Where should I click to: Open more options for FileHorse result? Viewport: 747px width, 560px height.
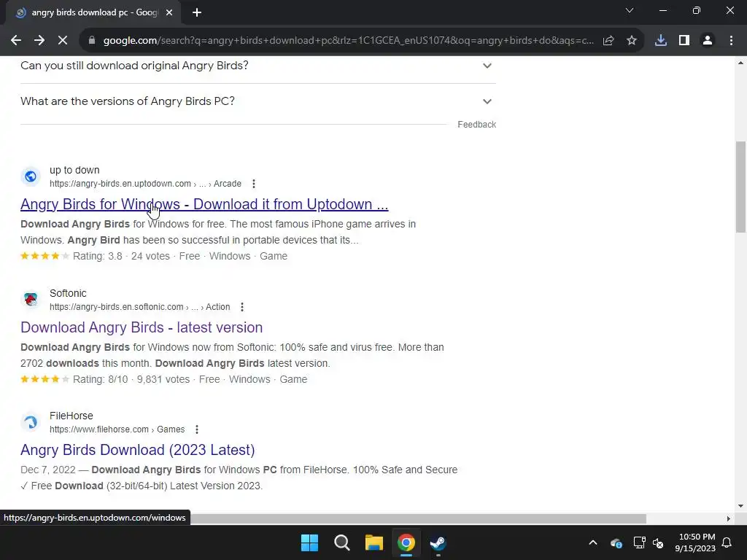click(x=197, y=429)
